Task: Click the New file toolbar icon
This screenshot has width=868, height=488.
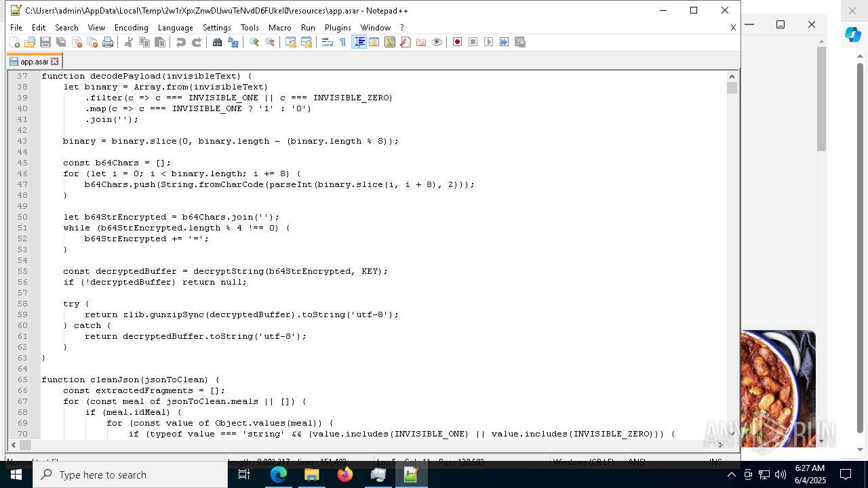Action: tap(14, 42)
